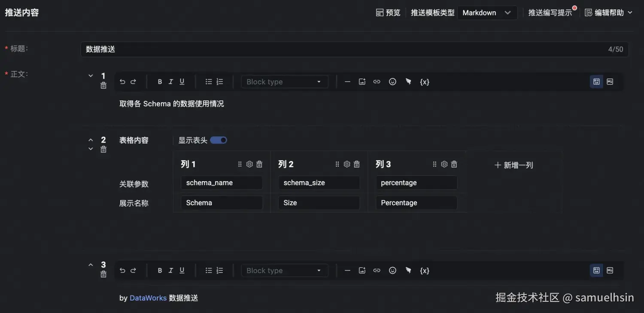Redo in block 1 toolbar

(133, 82)
